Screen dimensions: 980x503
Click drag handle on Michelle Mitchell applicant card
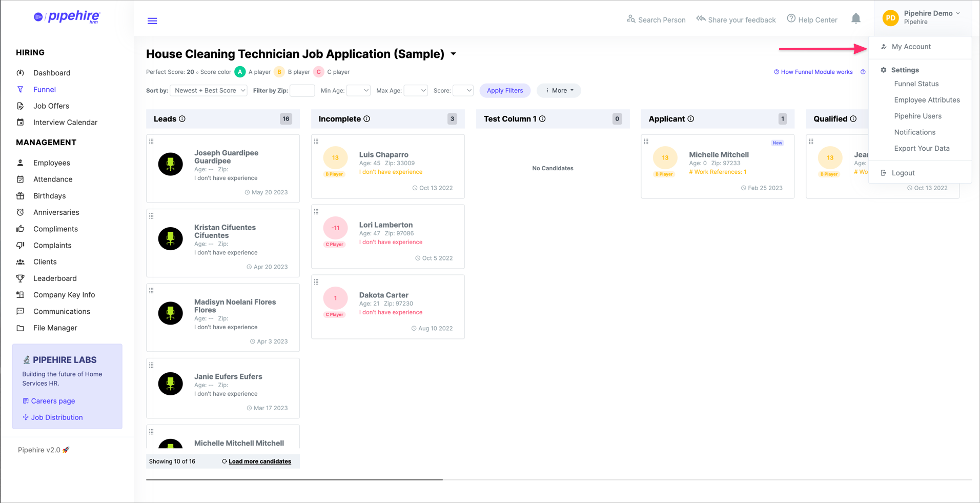(646, 142)
